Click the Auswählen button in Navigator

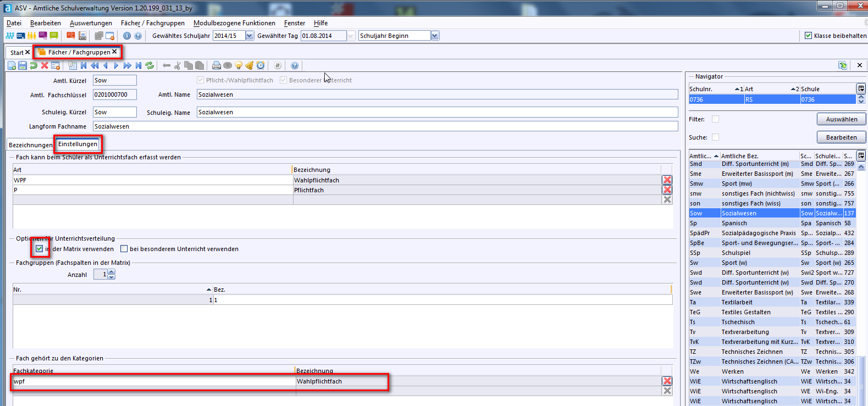[842, 119]
